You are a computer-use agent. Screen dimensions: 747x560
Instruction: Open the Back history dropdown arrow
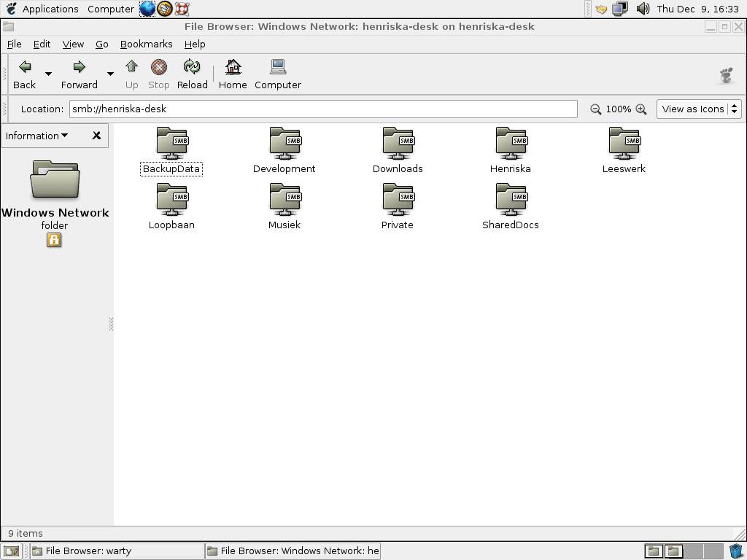pos(49,74)
